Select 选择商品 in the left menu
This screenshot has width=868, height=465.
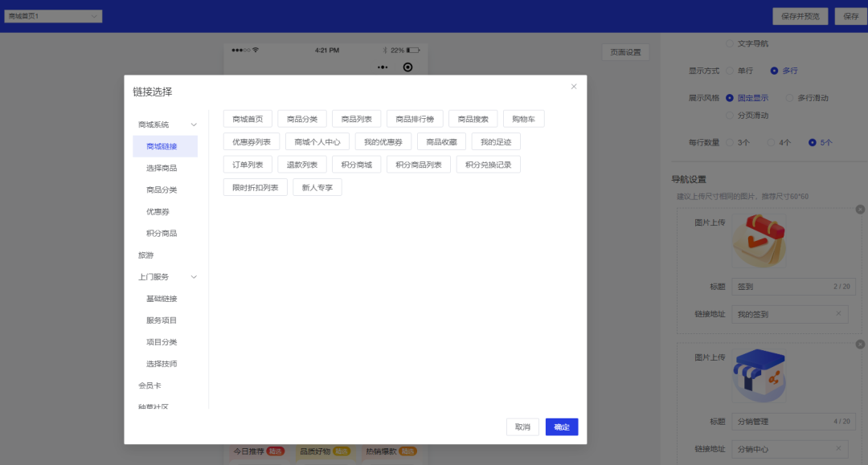pos(162,168)
